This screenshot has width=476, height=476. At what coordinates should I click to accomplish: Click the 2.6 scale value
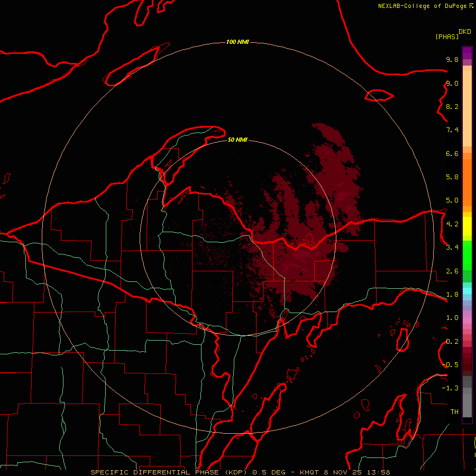[452, 271]
